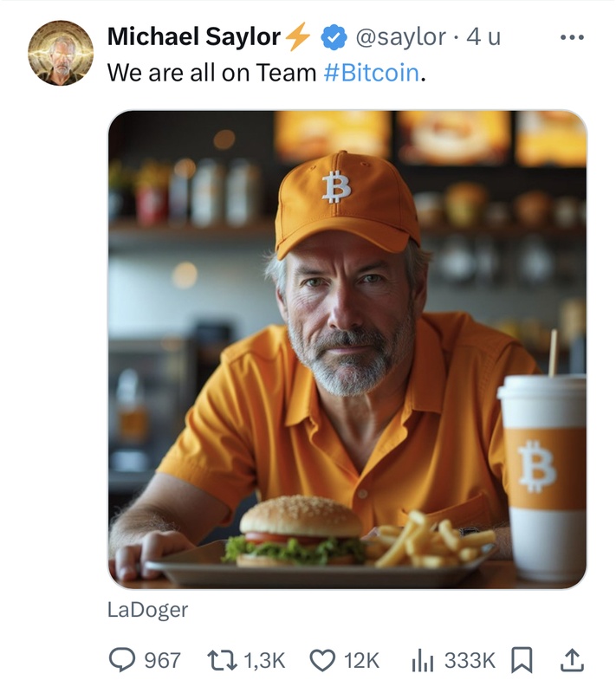Click the share upload arrow icon
The image size is (616, 693).
[x=571, y=661]
